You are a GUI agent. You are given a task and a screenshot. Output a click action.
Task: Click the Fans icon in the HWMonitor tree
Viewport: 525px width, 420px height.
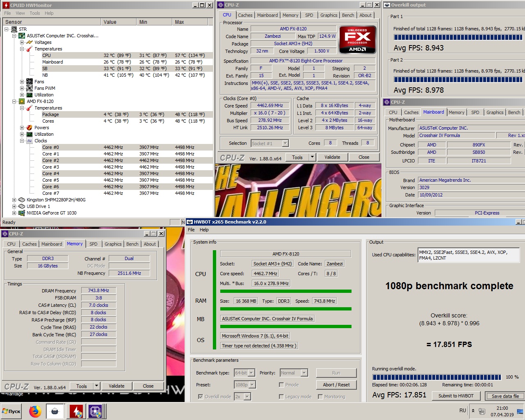(x=30, y=82)
